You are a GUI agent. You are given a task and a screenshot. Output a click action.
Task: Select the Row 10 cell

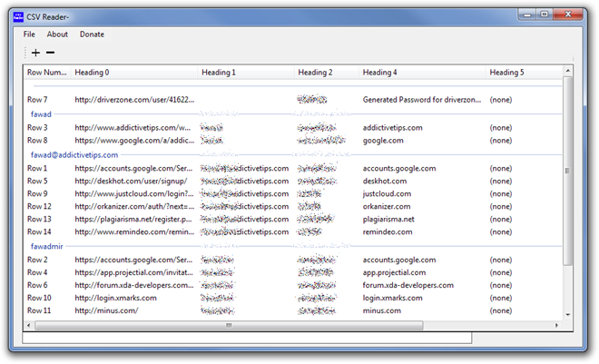coord(39,298)
